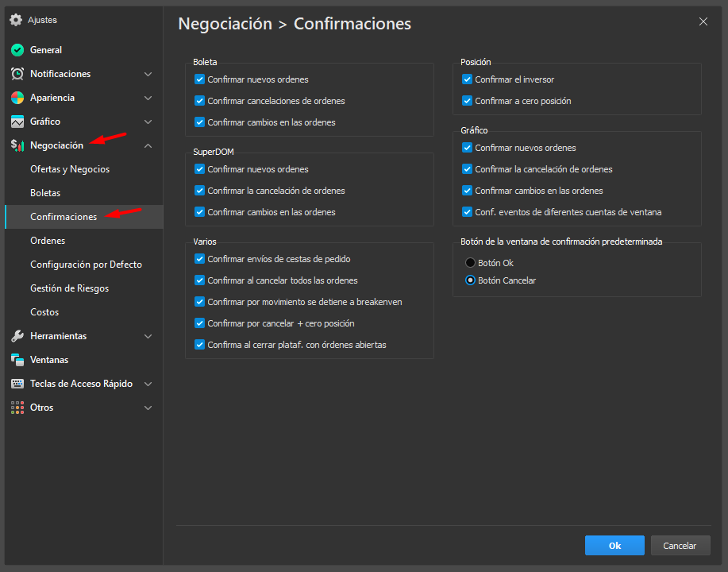Collapse the Negociación section chevron

tap(148, 145)
